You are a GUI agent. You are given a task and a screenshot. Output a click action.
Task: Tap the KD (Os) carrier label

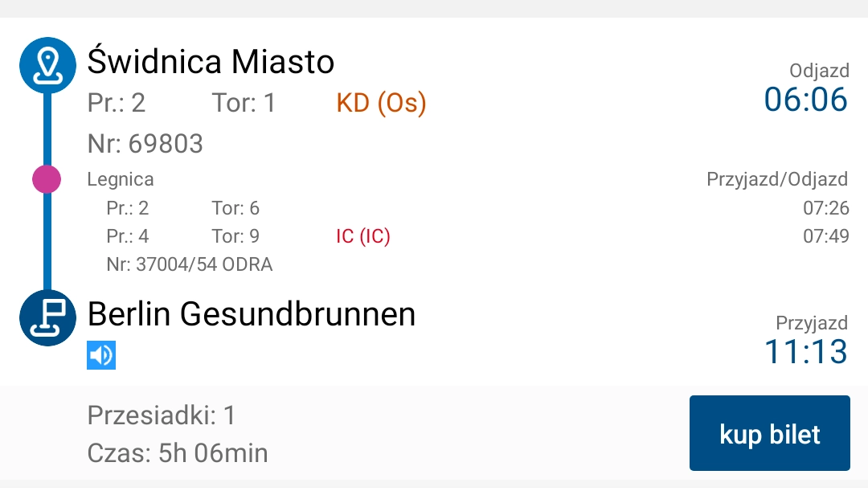(x=381, y=103)
